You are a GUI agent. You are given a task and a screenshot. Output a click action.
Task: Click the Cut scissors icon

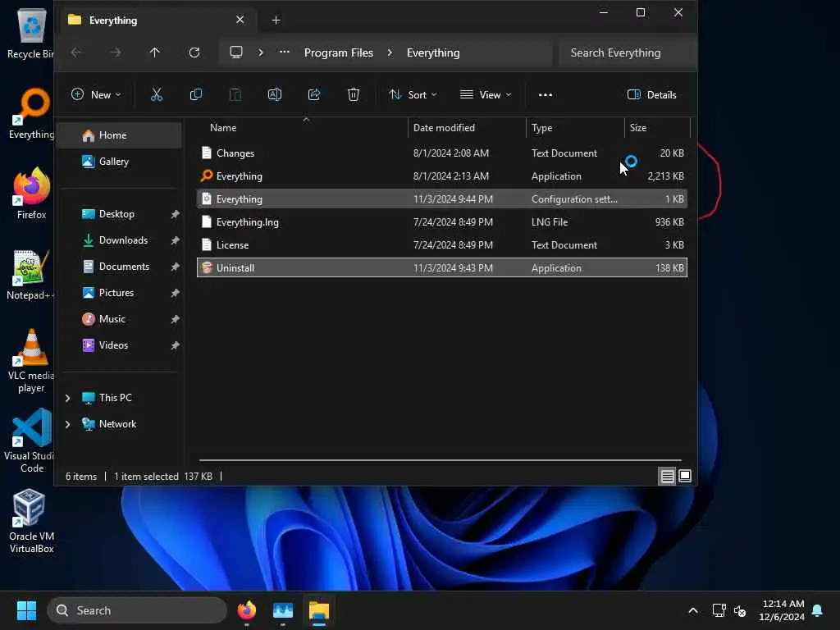[x=157, y=95]
